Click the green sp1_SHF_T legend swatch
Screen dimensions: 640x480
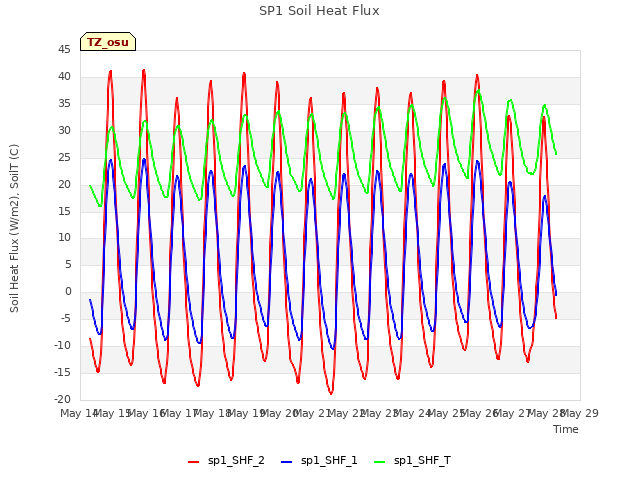380,462
